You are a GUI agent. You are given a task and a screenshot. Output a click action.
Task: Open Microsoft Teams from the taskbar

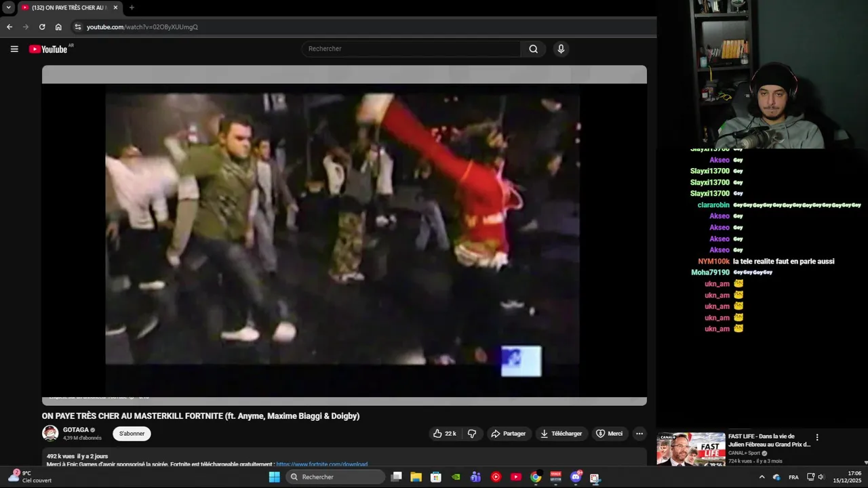point(476,477)
